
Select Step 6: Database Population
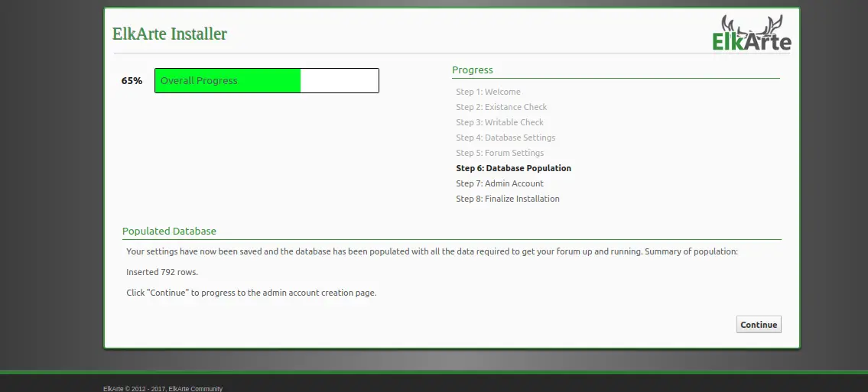514,168
